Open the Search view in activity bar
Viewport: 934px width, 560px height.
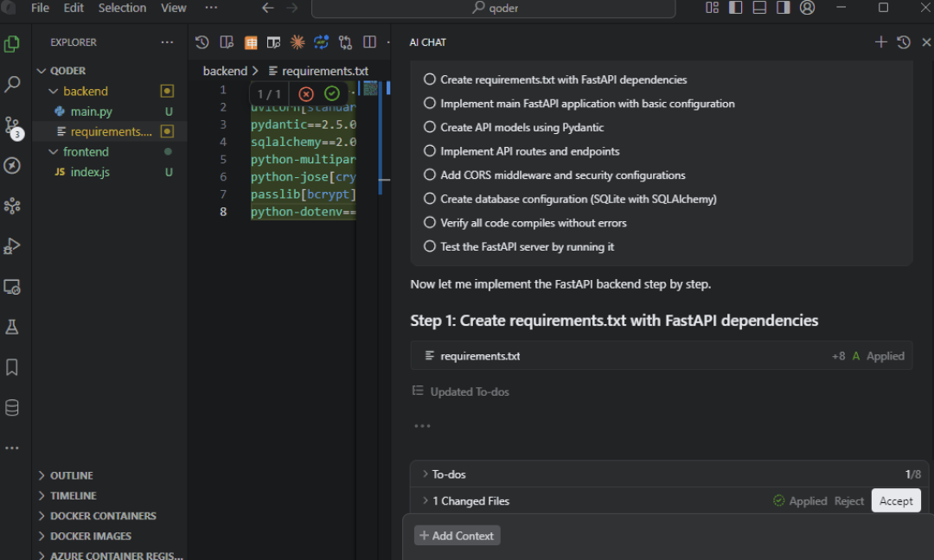coord(12,85)
